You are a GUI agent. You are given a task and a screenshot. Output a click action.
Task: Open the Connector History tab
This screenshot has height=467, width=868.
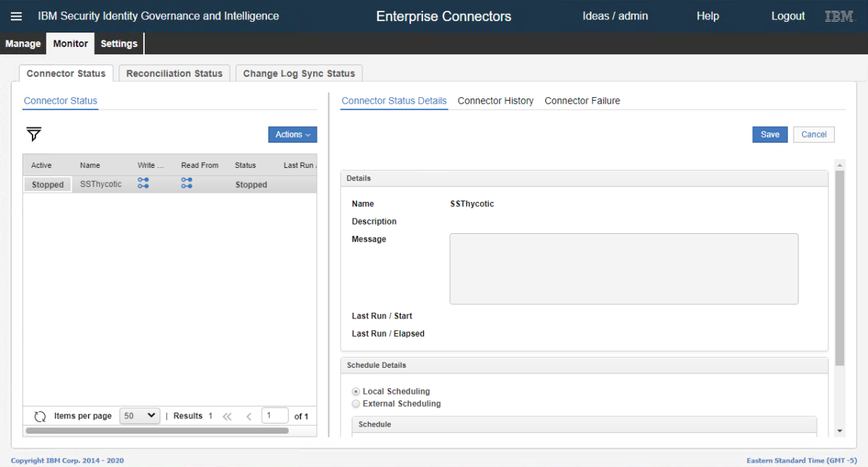click(495, 101)
